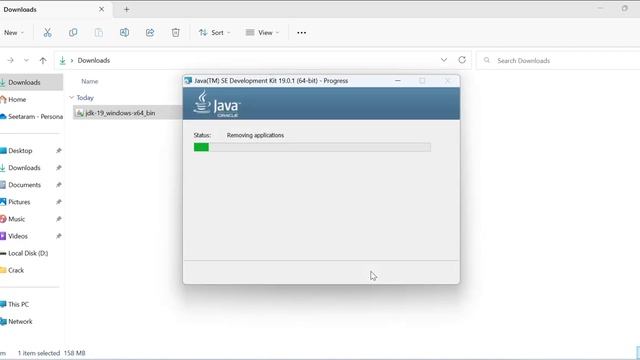Click the pin icon beside Videos
The height and width of the screenshot is (360, 640).
pos(59,236)
